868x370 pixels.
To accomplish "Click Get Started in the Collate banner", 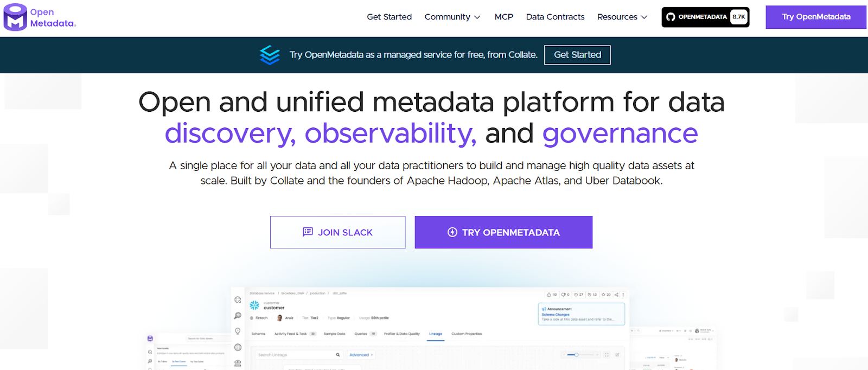I will click(577, 54).
